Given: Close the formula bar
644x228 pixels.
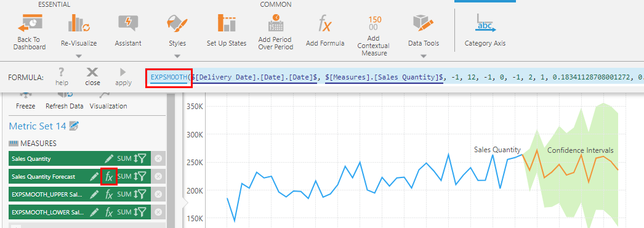Looking at the screenshot, I should [92, 77].
